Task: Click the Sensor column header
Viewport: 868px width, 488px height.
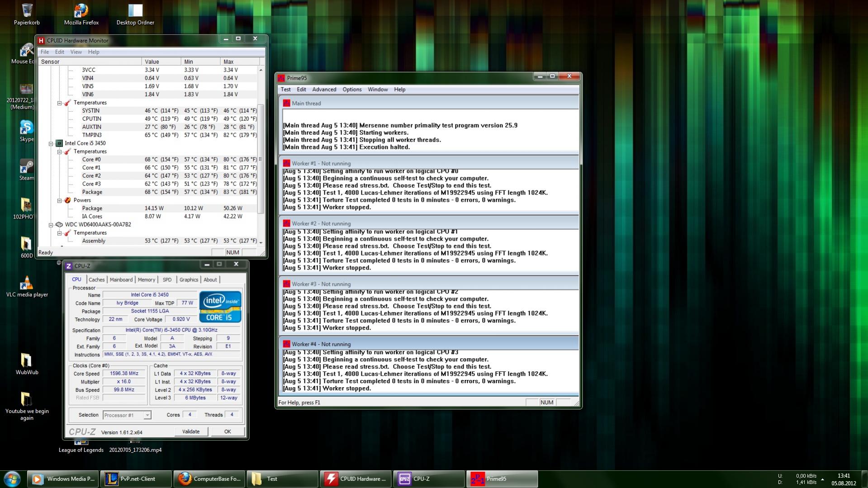Action: tap(90, 62)
